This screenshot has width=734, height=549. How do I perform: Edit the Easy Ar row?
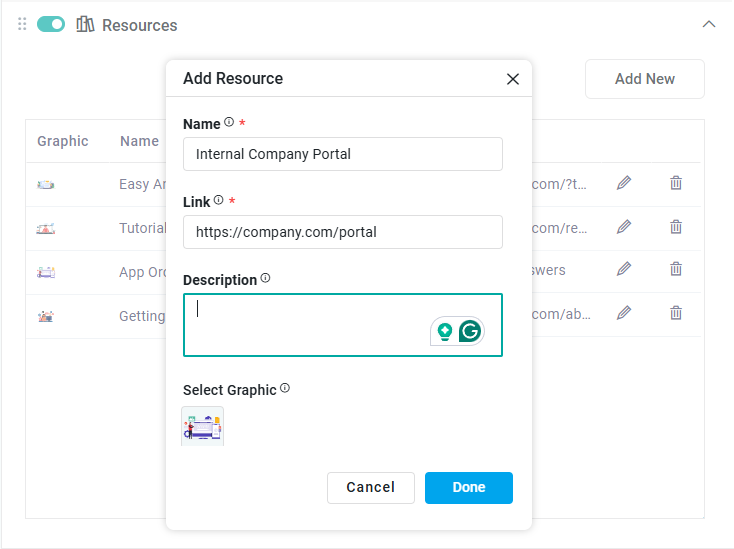pos(624,183)
